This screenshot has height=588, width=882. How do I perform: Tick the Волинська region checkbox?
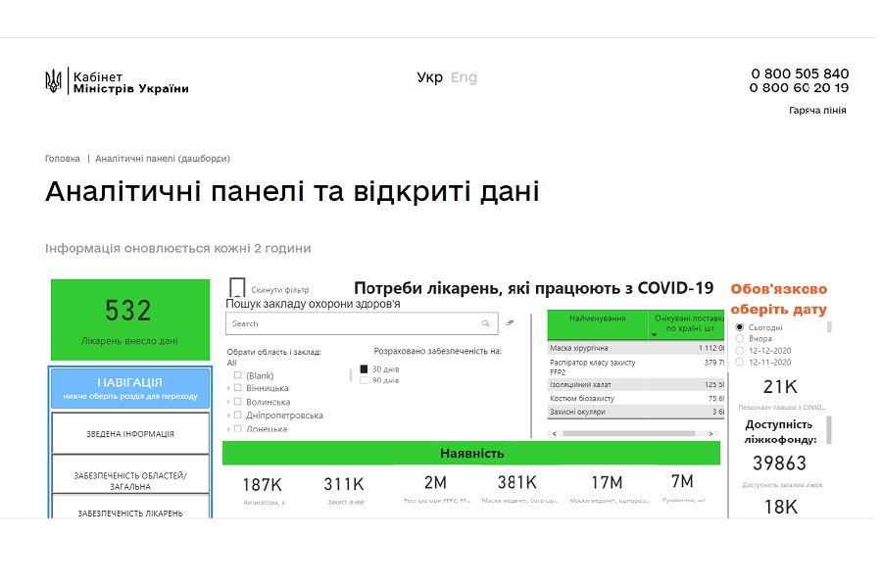(237, 402)
